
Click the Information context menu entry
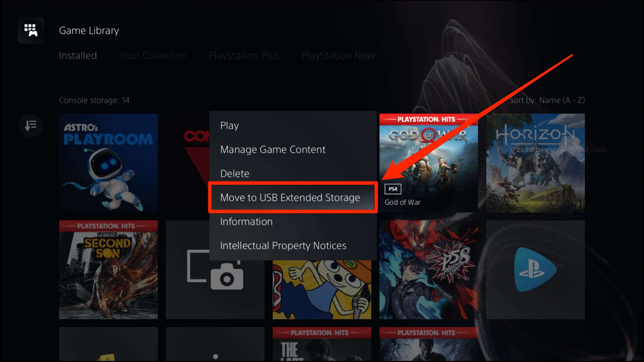(247, 221)
